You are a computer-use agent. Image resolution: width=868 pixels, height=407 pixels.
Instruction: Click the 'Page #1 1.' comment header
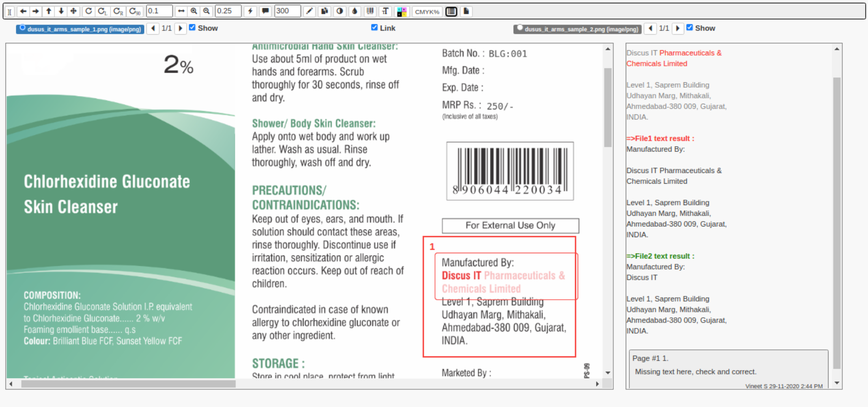(x=650, y=358)
